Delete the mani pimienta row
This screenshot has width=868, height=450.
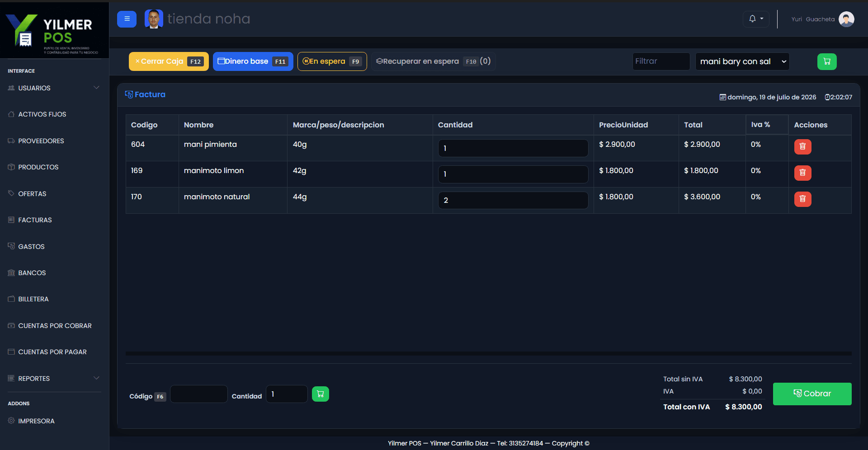[x=802, y=146]
